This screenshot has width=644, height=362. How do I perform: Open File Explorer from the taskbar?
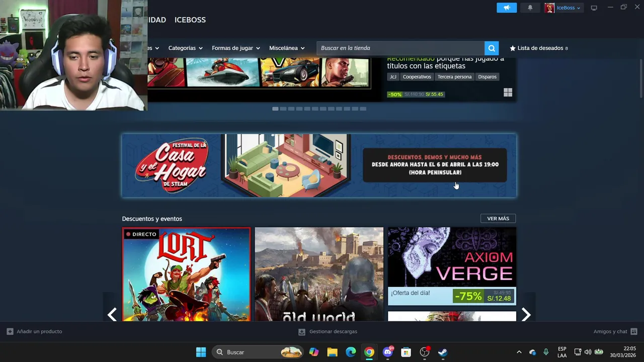332,352
